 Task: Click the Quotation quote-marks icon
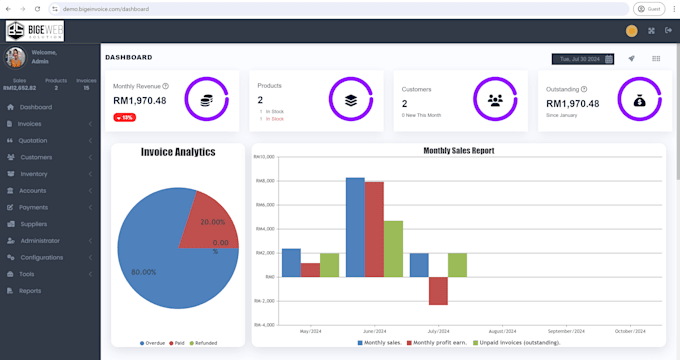(10, 141)
